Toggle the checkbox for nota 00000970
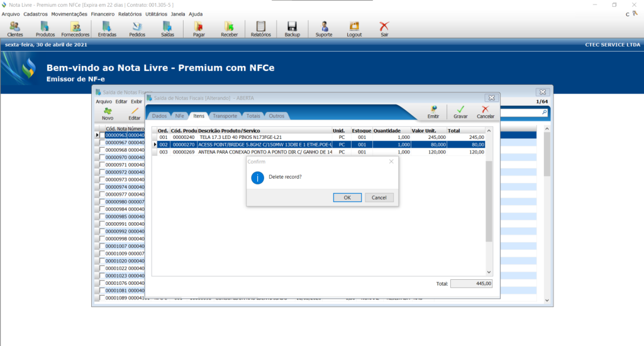This screenshot has height=346, width=644. (x=102, y=157)
